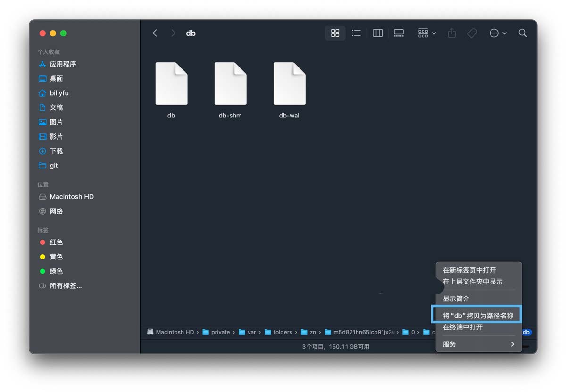Select Macintosh HD in the sidebar
Viewport: 566px width, 392px height.
point(72,197)
